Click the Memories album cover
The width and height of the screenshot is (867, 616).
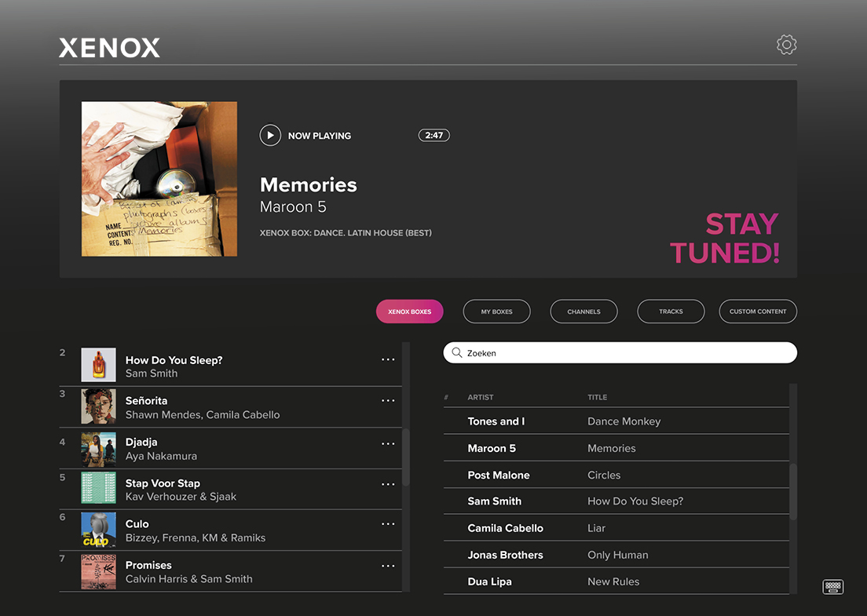(x=159, y=178)
